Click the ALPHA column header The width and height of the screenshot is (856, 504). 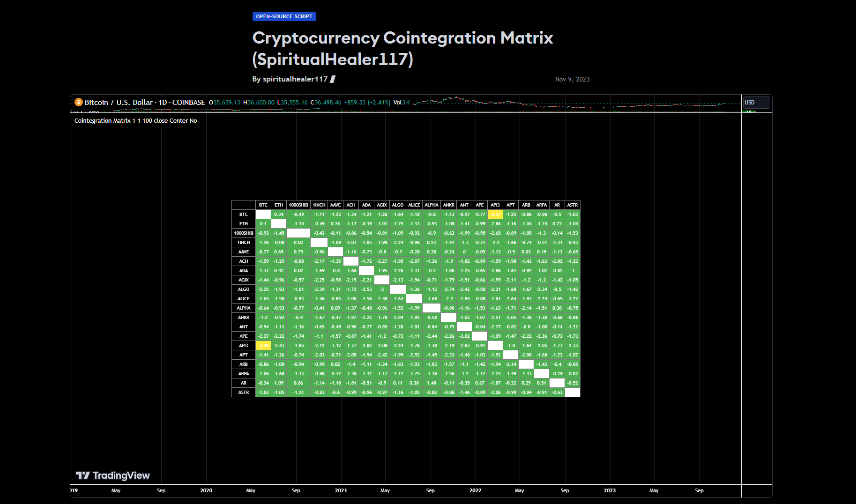432,205
